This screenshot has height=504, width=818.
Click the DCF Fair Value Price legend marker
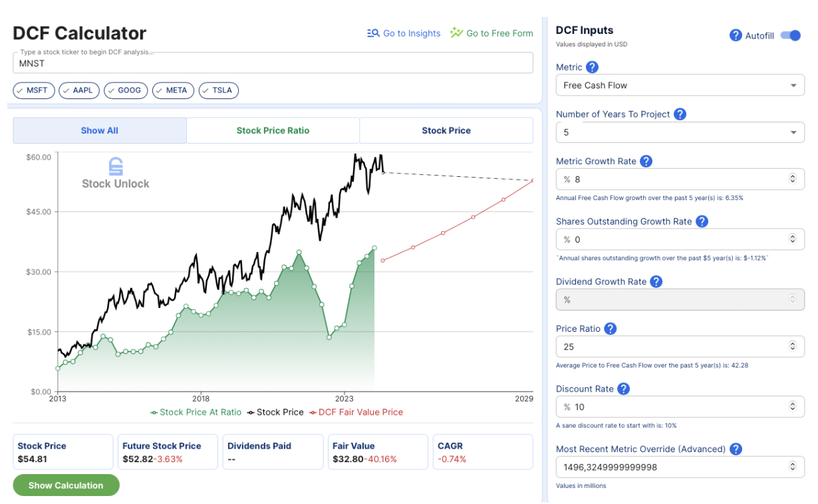tap(313, 412)
